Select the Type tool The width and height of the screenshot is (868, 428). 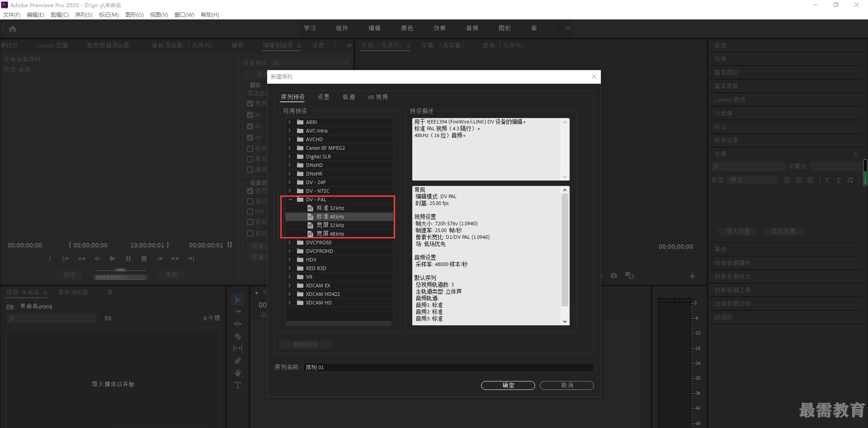point(238,385)
